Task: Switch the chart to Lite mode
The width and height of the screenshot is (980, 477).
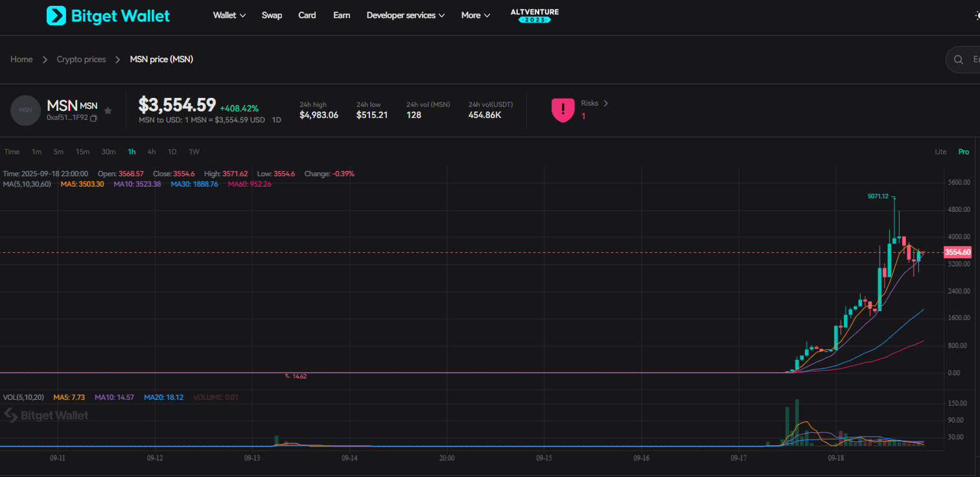Action: pos(940,152)
